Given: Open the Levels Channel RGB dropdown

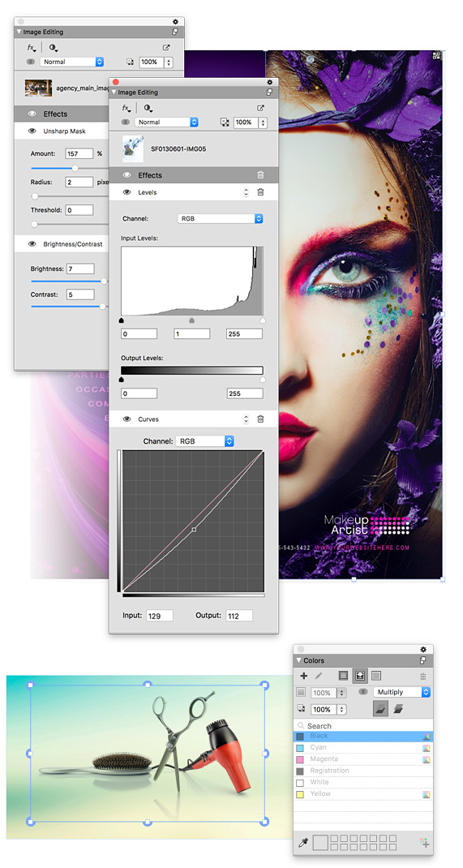Looking at the screenshot, I should [220, 219].
